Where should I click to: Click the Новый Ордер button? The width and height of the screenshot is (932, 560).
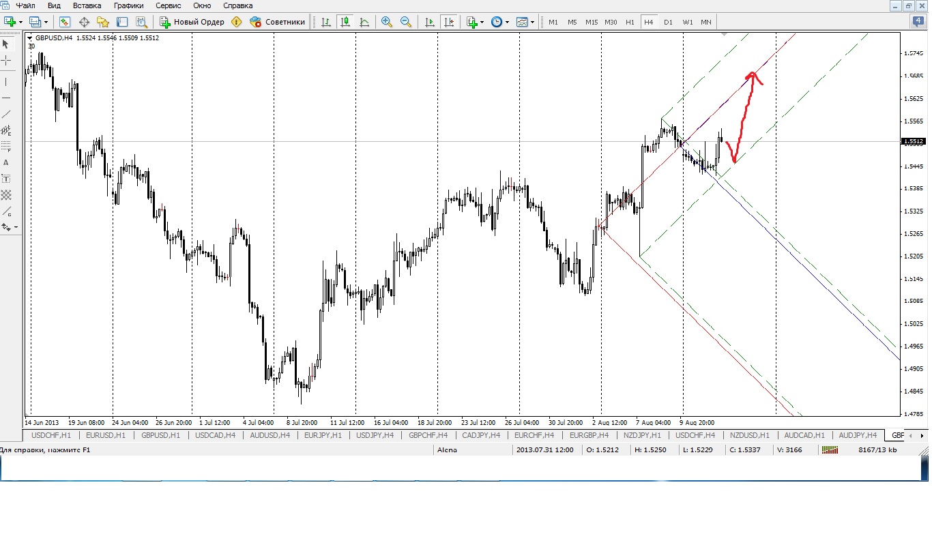(192, 22)
